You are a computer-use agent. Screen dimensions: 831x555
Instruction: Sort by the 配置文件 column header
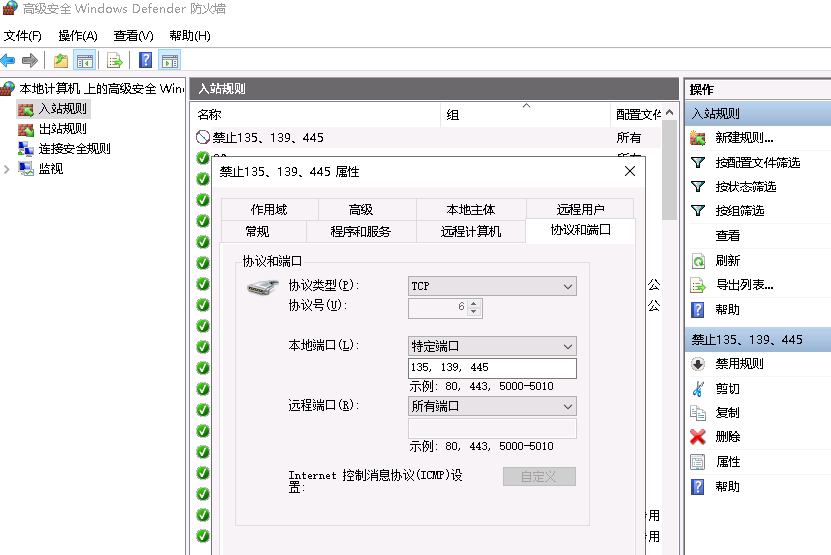coord(636,114)
